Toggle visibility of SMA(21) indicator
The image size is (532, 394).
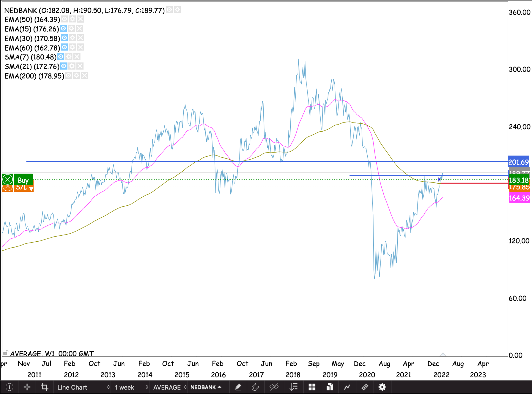[64, 66]
